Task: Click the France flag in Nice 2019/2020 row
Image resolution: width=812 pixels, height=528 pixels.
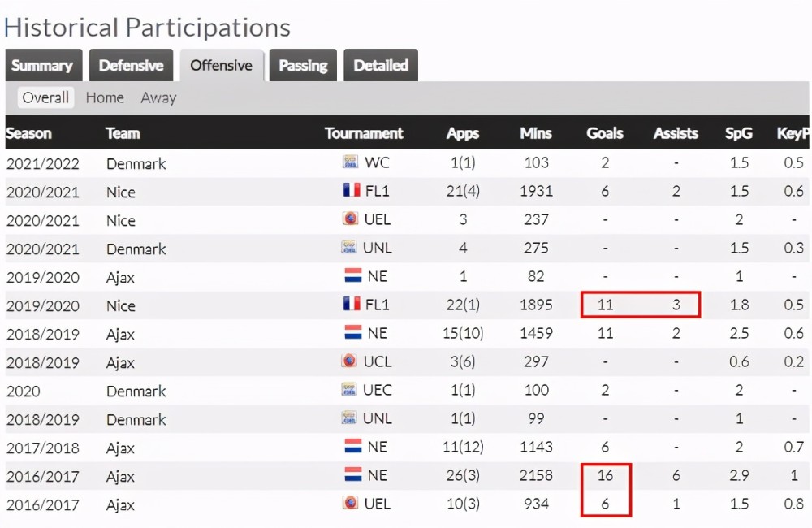Action: click(x=352, y=304)
